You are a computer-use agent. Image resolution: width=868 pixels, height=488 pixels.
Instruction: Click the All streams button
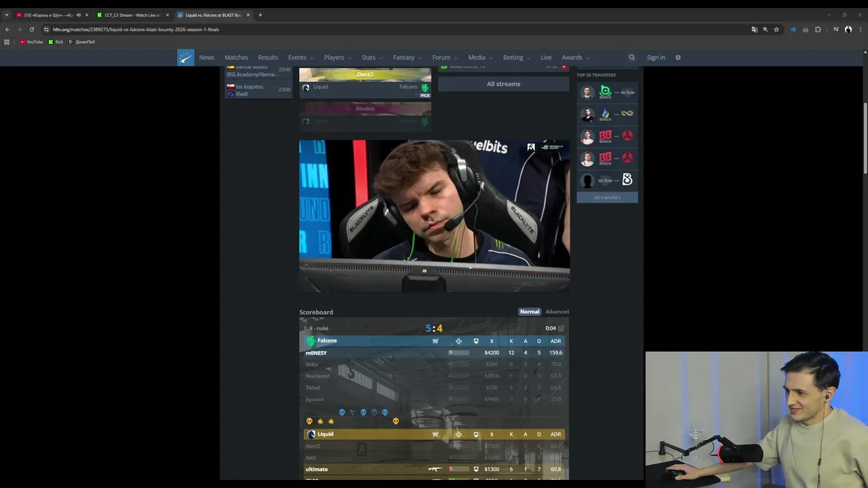503,84
